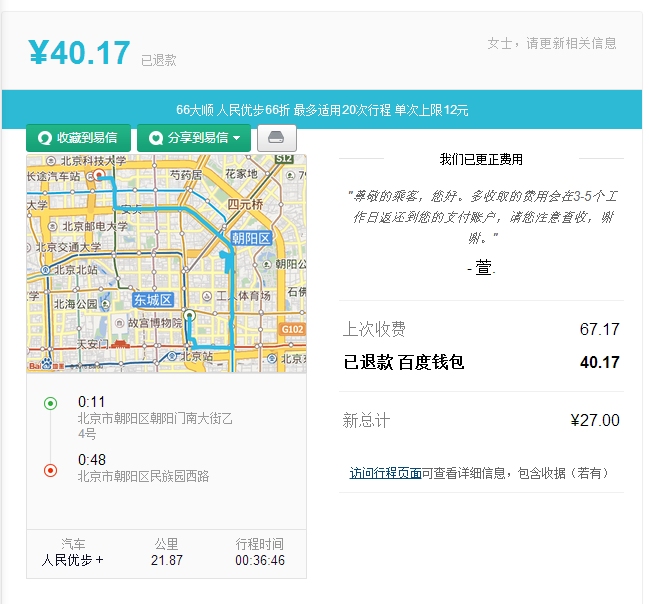Open the 访问行程页面 link
Screen dimensions: 649x604
point(385,473)
